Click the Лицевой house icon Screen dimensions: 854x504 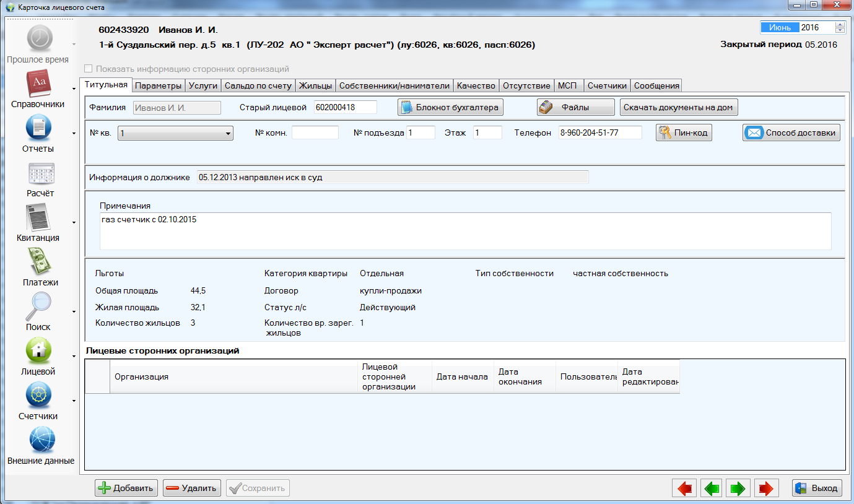[38, 351]
